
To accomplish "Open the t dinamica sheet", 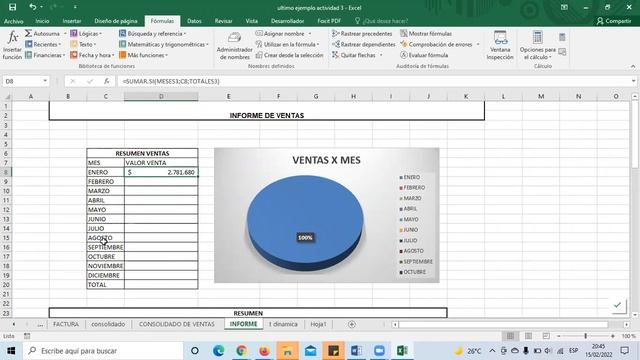I will [x=283, y=324].
